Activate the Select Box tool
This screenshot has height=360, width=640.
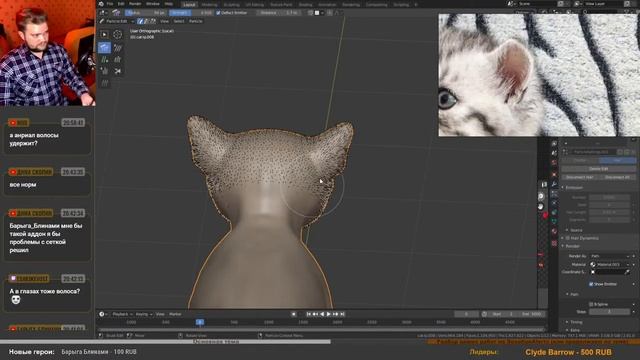tap(104, 34)
